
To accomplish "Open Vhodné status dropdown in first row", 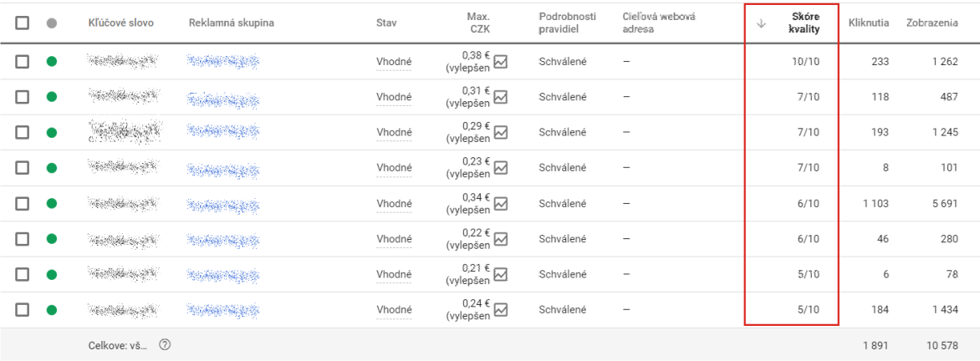I will 394,62.
